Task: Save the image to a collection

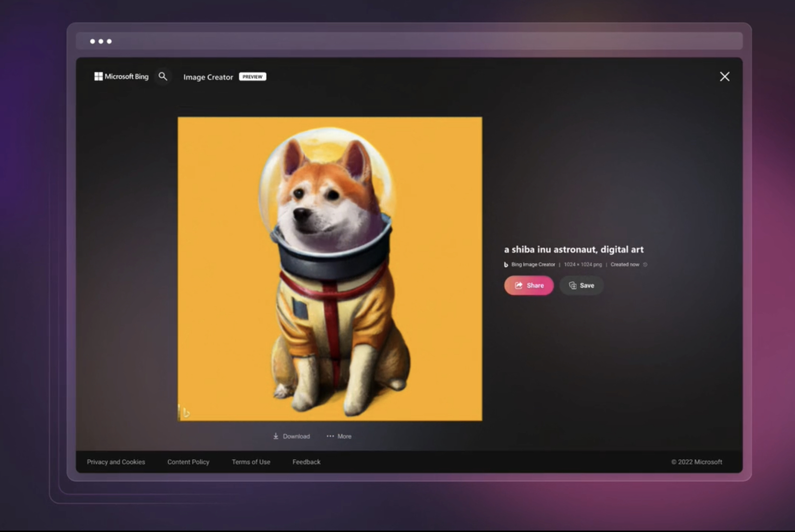Action: click(581, 285)
